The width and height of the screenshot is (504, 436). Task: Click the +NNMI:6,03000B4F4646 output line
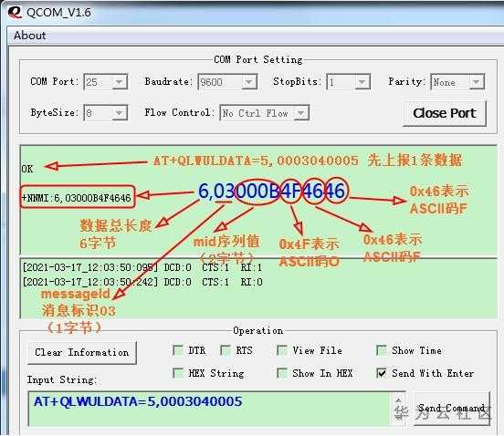click(77, 197)
